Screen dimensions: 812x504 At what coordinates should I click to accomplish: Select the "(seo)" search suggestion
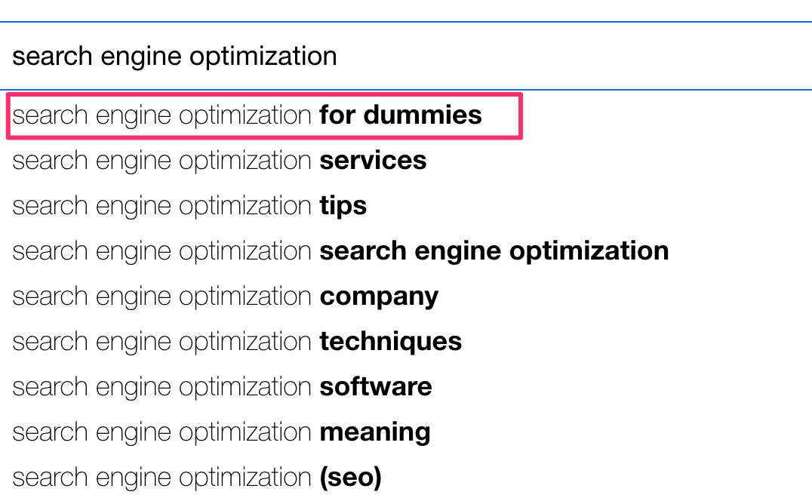point(197,478)
